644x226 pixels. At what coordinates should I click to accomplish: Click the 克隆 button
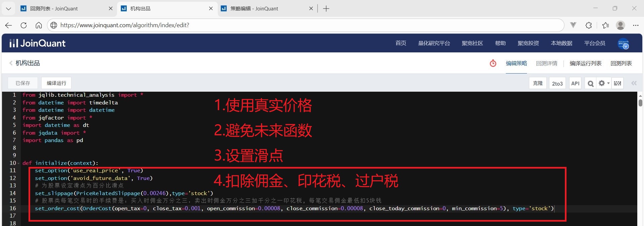pyautogui.click(x=538, y=83)
